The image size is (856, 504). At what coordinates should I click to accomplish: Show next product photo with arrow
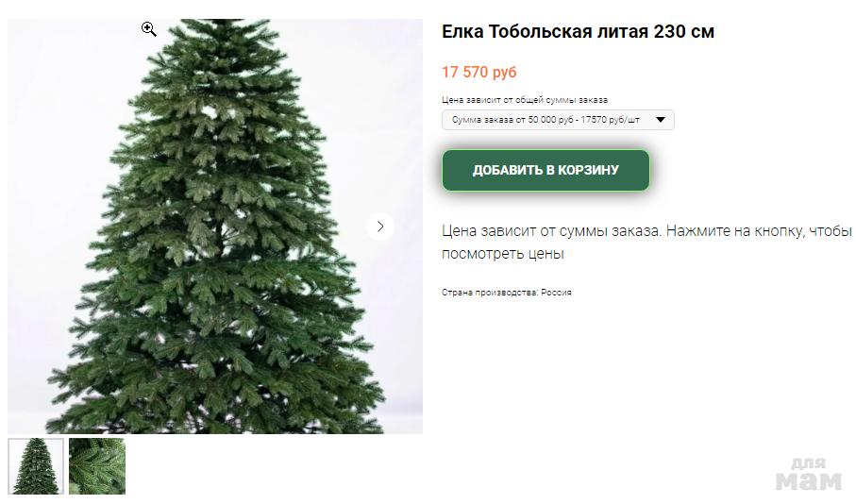pos(380,227)
